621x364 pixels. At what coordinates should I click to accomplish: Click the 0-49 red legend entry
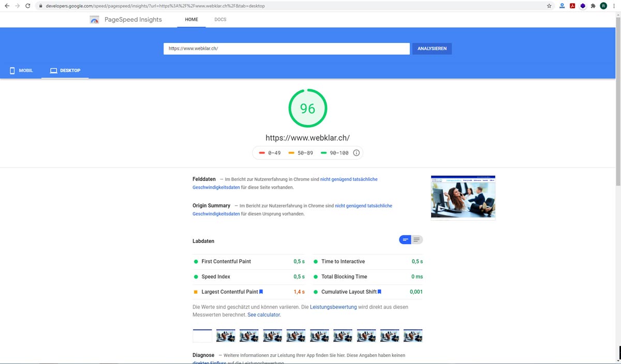coord(270,153)
